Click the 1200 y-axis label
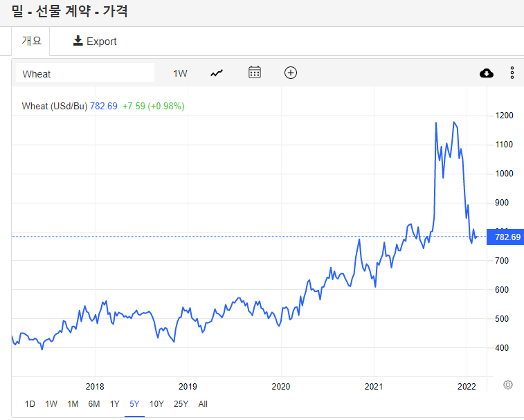Viewport: 524px width, 420px height. click(x=504, y=116)
